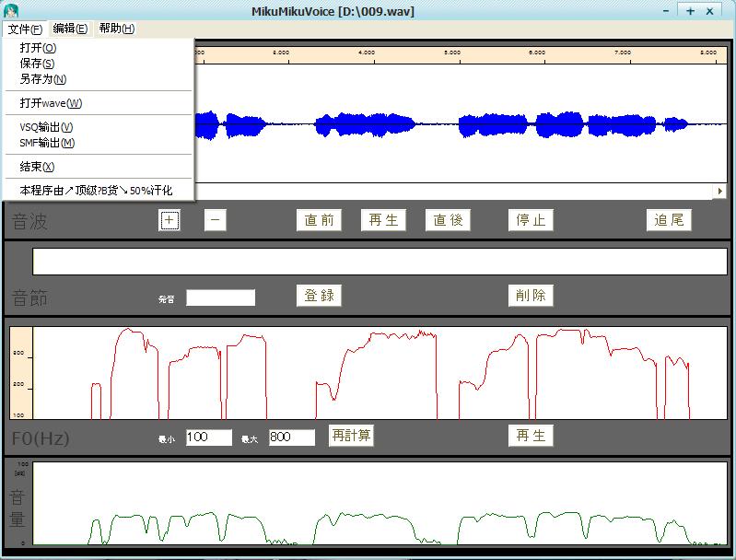The width and height of the screenshot is (736, 560).
Task: Stop playback with 停止 button
Action: pyautogui.click(x=531, y=220)
